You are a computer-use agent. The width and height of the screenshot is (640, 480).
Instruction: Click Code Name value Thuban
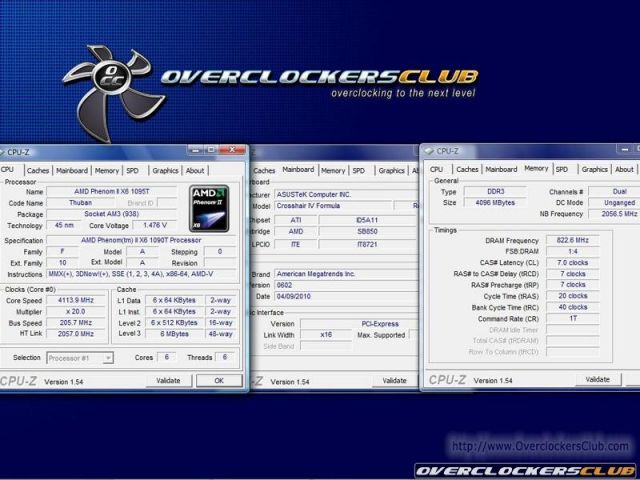coord(80,203)
